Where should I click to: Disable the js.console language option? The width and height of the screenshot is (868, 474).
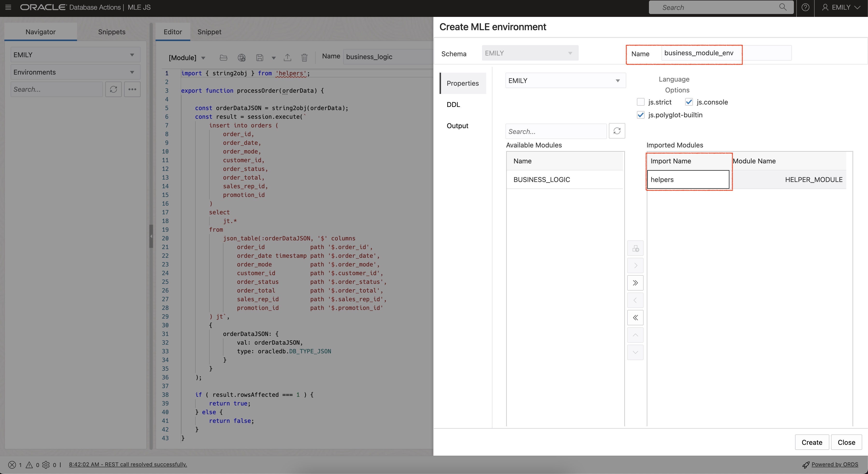coord(689,102)
